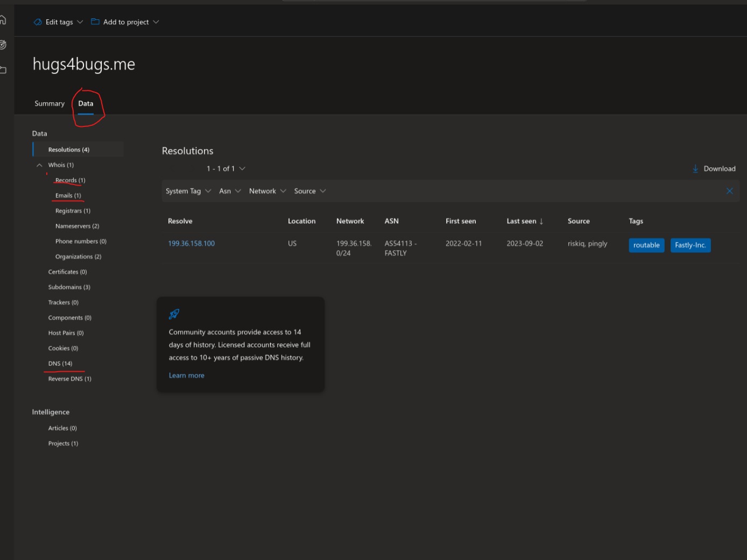The height and width of the screenshot is (560, 747).
Task: Click the Network column header
Action: (x=350, y=221)
